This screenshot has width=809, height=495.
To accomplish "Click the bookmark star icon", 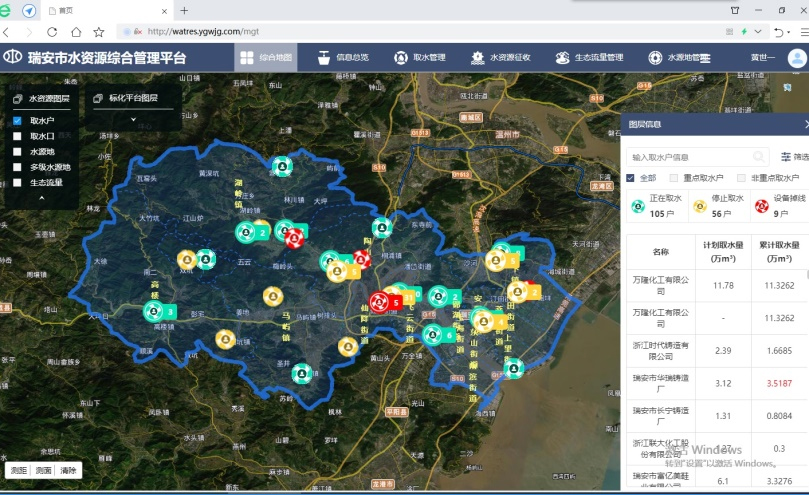I will pos(99,32).
